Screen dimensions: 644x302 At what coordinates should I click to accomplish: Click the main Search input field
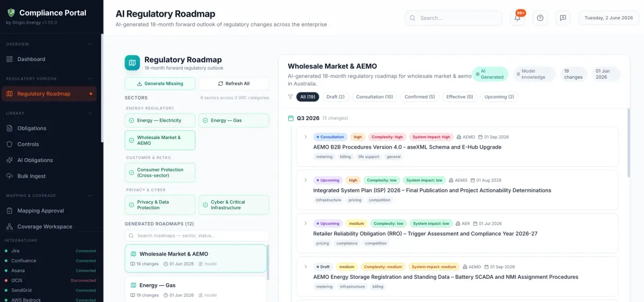[x=453, y=18]
